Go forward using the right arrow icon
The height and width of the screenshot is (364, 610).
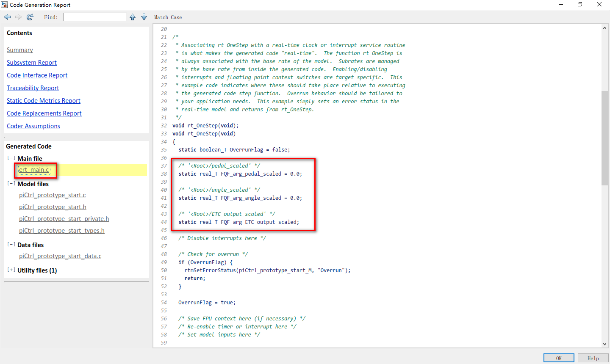tap(19, 17)
